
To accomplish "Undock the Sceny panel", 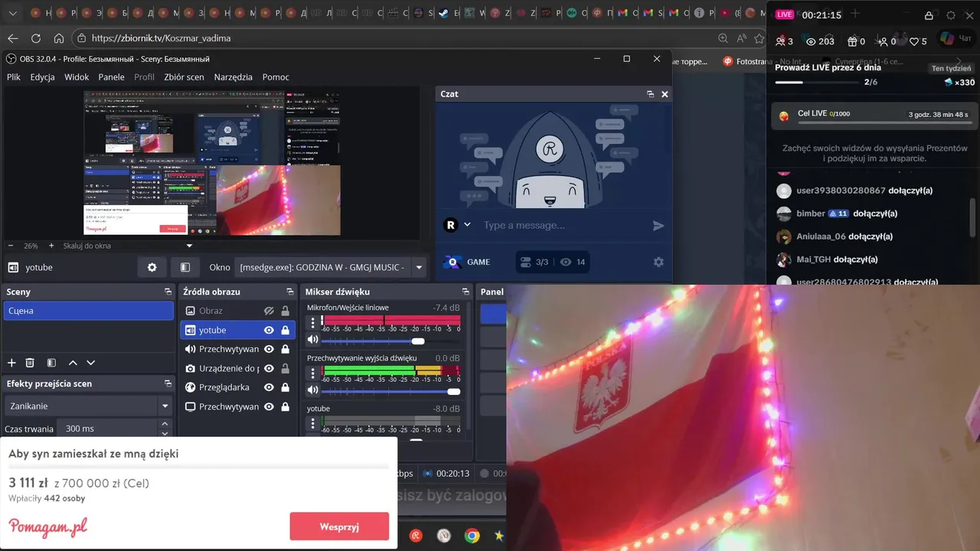I will 168,292.
